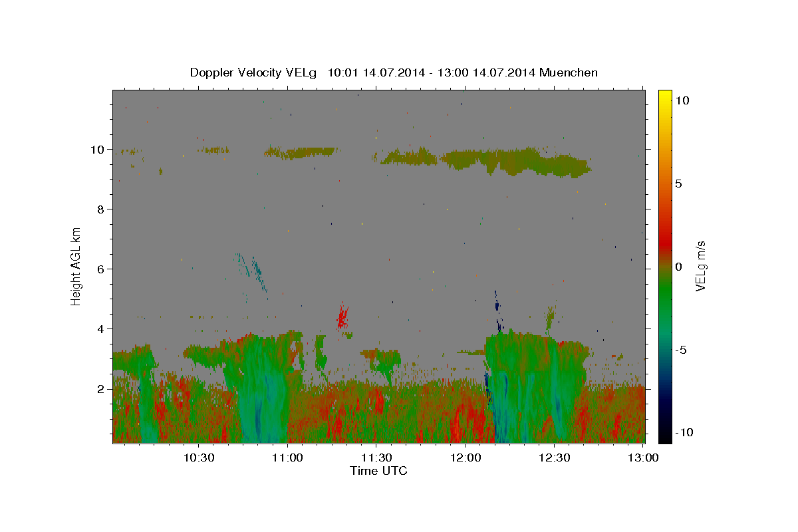Select the 11:00 time tick label

click(x=287, y=458)
